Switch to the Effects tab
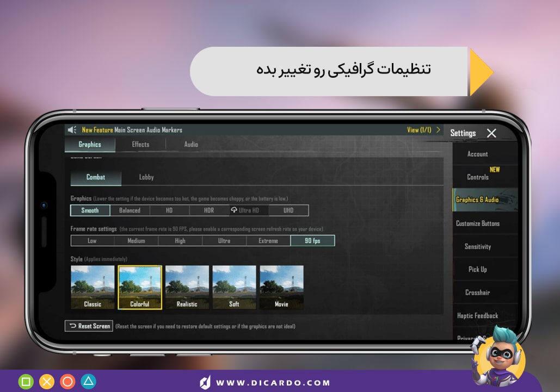Image resolution: width=560 pixels, height=392 pixels. tap(140, 144)
